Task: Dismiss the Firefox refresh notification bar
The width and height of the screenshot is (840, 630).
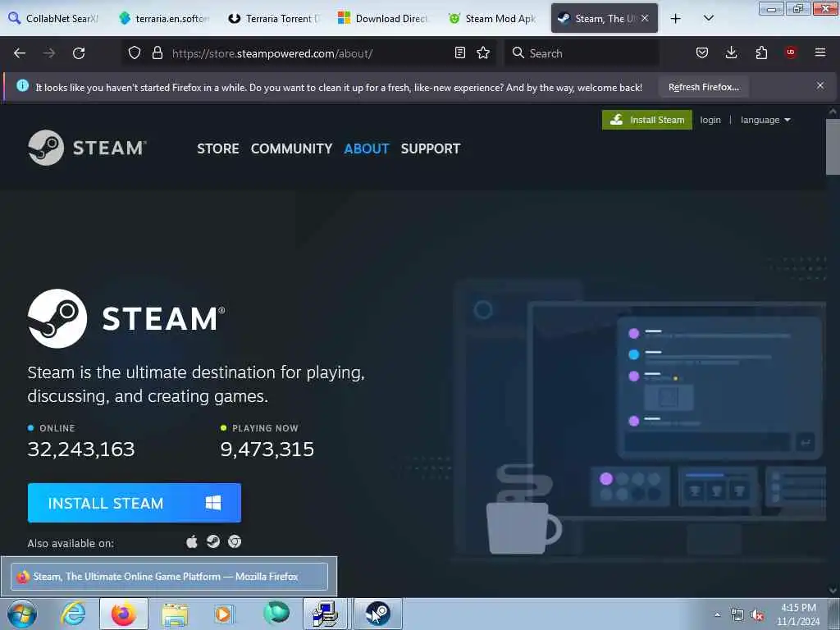Action: [820, 85]
